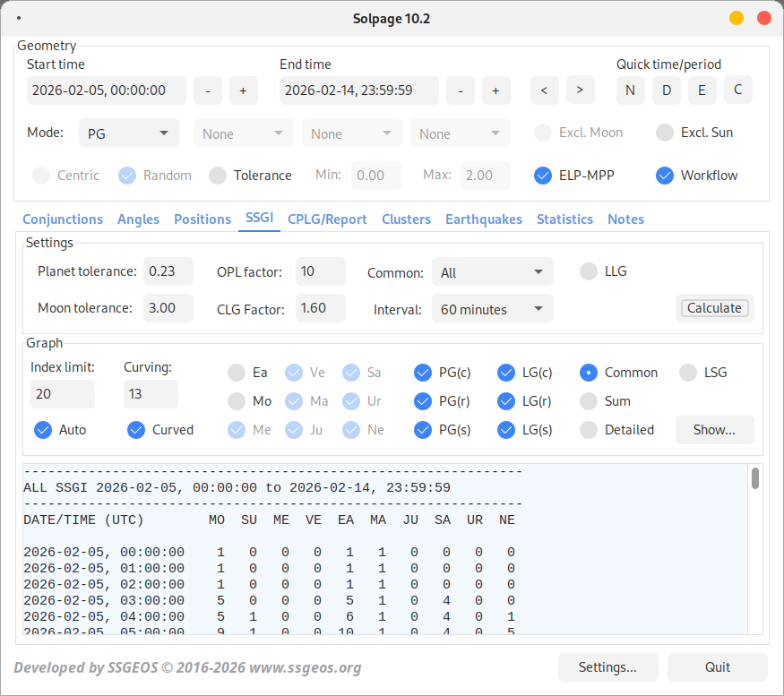This screenshot has width=784, height=696.
Task: Disable the PG(c) graph checkbox
Action: point(422,373)
